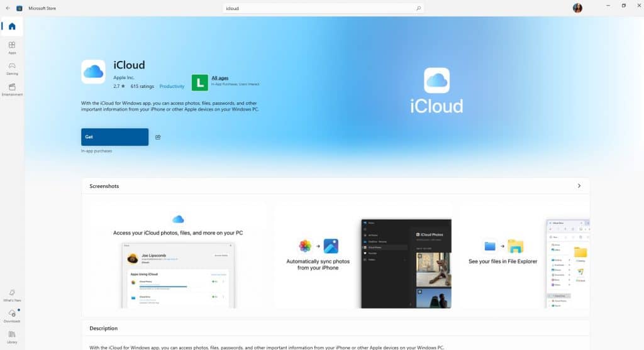Open the Entertainment section in sidebar
Screen dimensions: 644x350
[x=12, y=89]
